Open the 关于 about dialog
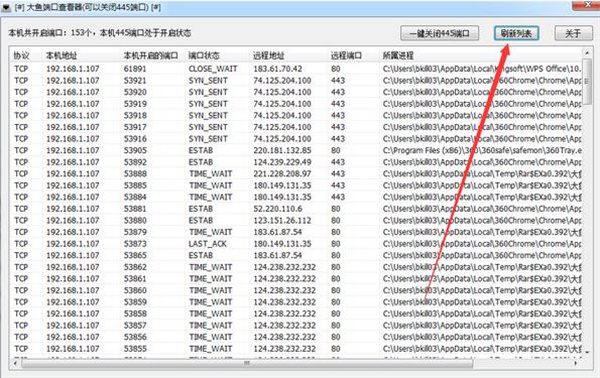Screen dimensions: 600x378 573,33
